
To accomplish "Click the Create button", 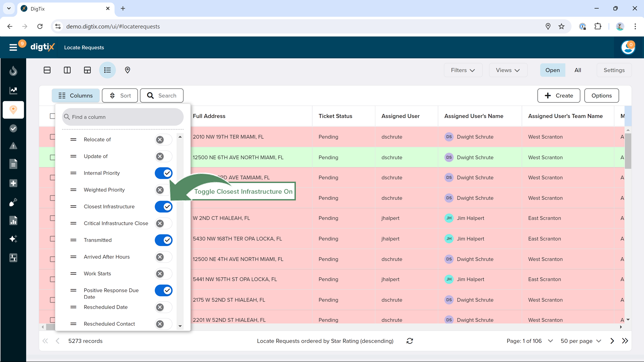I will 558,96.
